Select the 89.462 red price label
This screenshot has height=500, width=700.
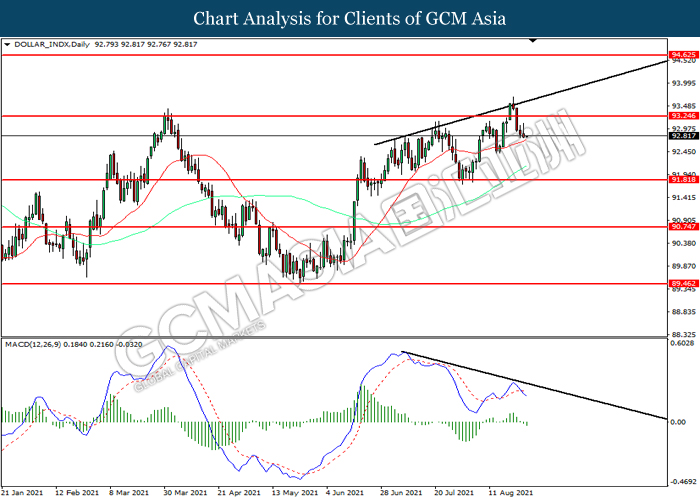point(682,284)
